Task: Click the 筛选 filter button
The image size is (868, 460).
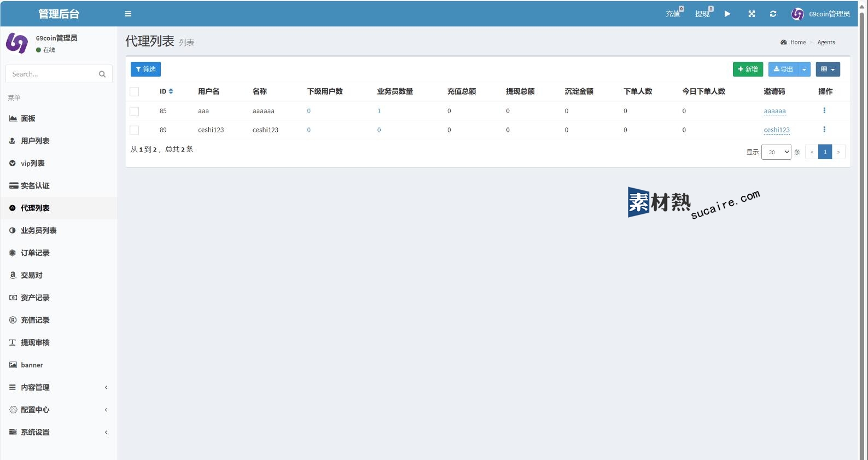Action: coord(145,69)
